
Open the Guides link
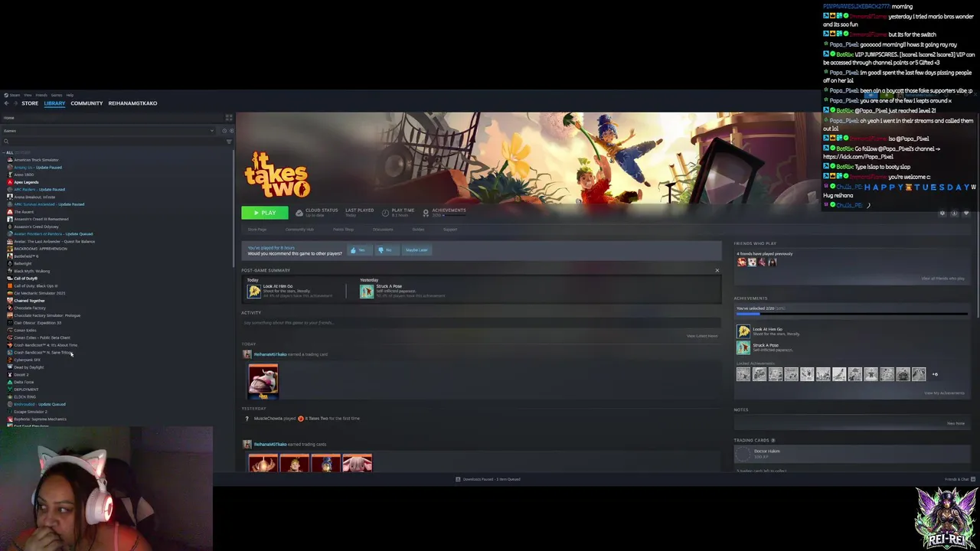coord(418,230)
